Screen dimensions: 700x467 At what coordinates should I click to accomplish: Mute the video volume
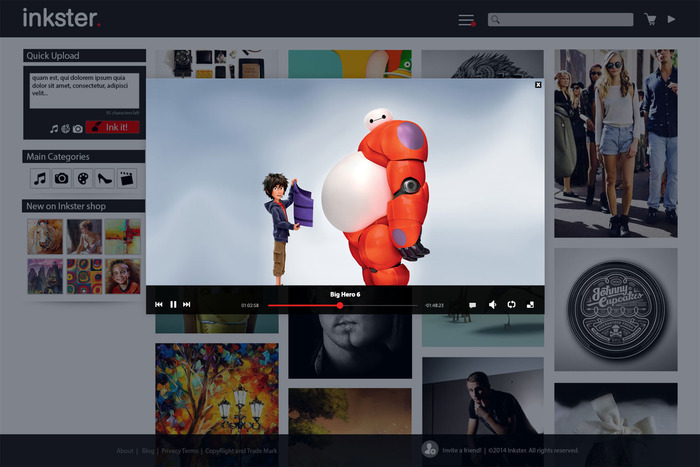tap(492, 304)
